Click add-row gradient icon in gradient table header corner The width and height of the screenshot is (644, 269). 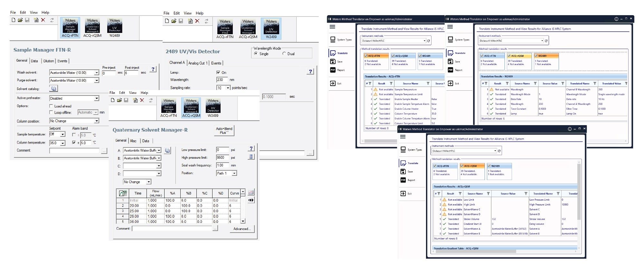123,193
